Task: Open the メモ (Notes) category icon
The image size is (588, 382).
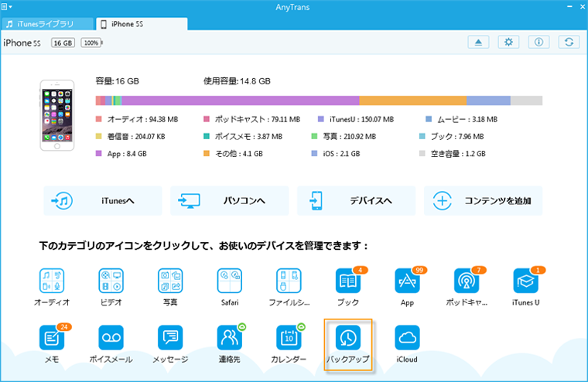Action: (x=52, y=337)
